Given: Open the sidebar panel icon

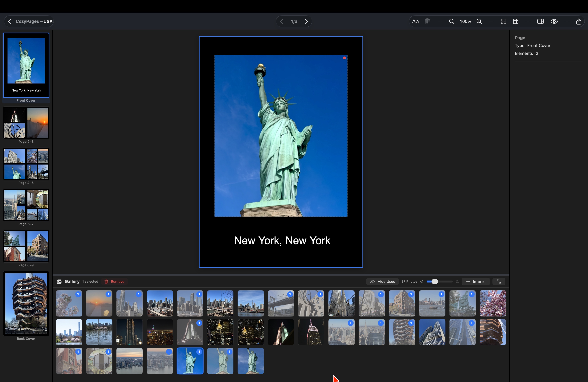Looking at the screenshot, I should tap(541, 21).
